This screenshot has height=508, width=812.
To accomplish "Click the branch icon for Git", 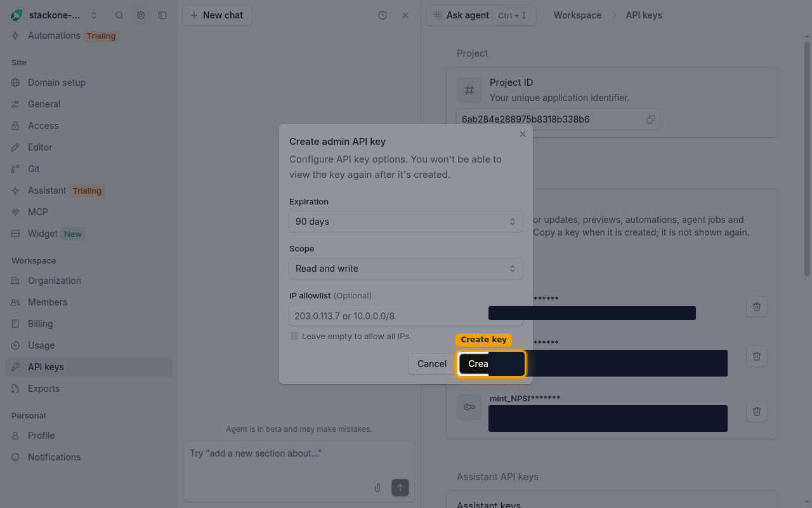I will 15,169.
